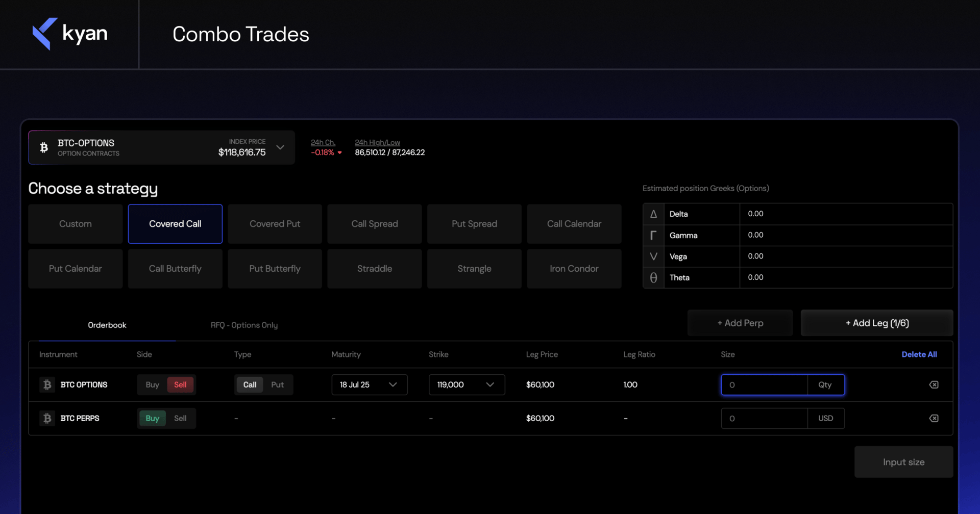
Task: Focus the BTC PERPS size input field
Action: click(x=765, y=418)
